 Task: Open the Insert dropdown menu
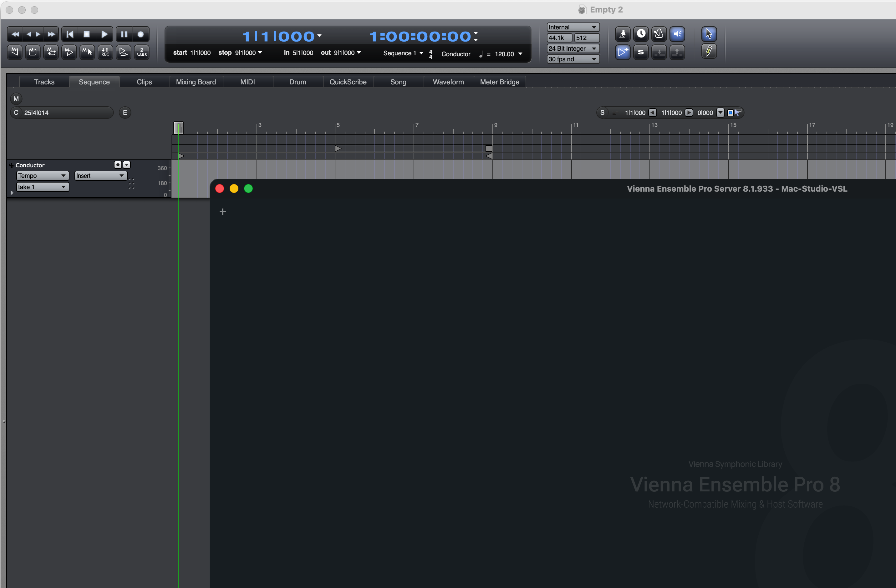click(x=100, y=176)
